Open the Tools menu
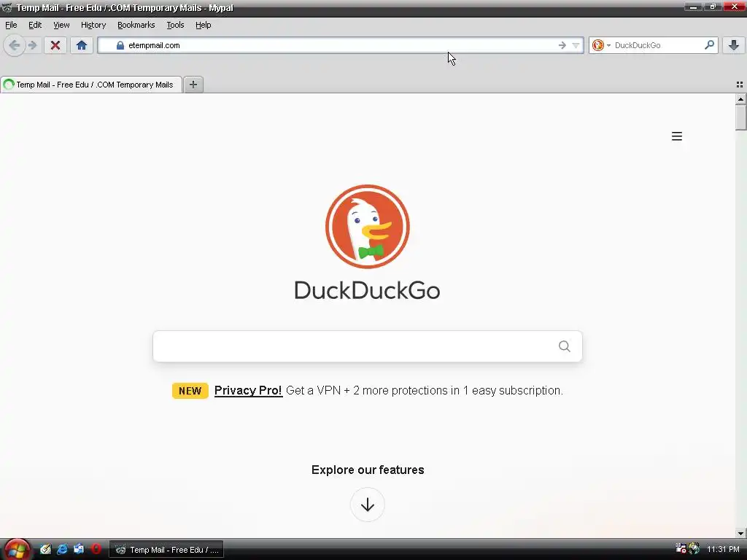This screenshot has width=747, height=560. tap(175, 25)
